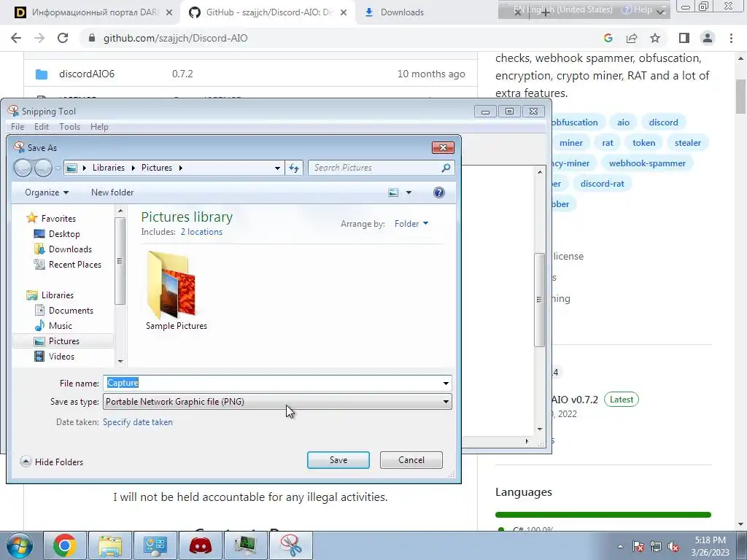Image resolution: width=747 pixels, height=560 pixels.
Task: Open Arrange by Folder dropdown
Action: [x=411, y=224]
